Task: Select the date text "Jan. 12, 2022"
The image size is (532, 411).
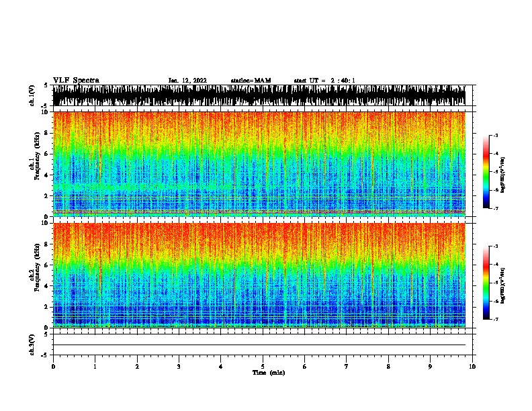Action: click(x=187, y=81)
